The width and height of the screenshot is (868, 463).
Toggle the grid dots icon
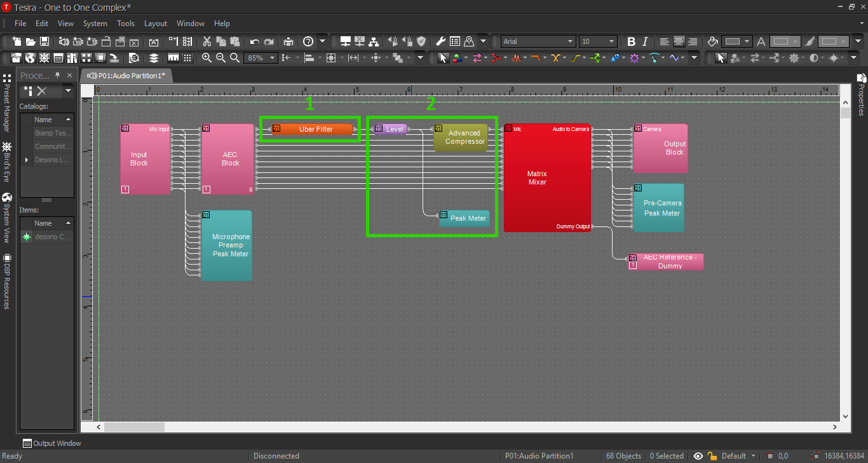click(x=187, y=58)
